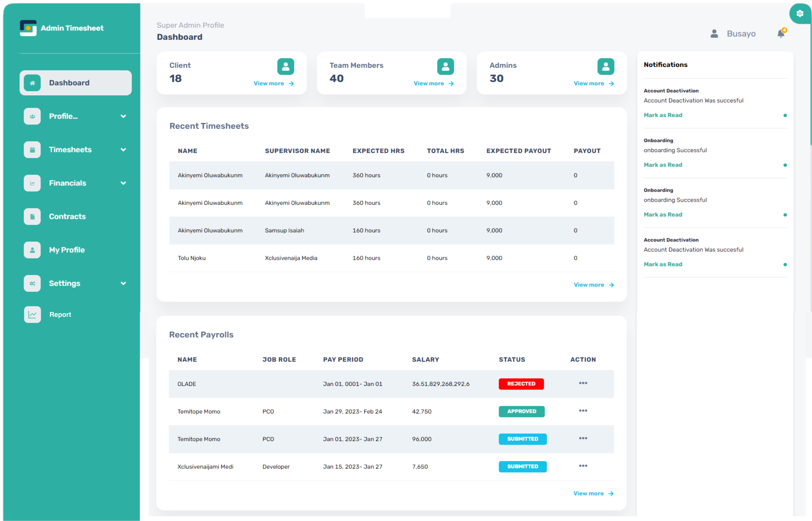This screenshot has height=521, width=812.
Task: Click the REJECTED status badge
Action: coord(521,384)
